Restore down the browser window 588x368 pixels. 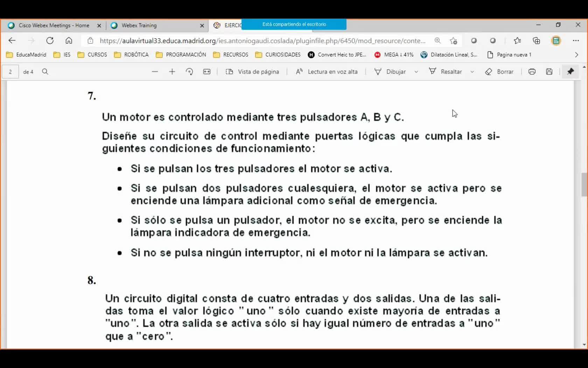(x=558, y=25)
